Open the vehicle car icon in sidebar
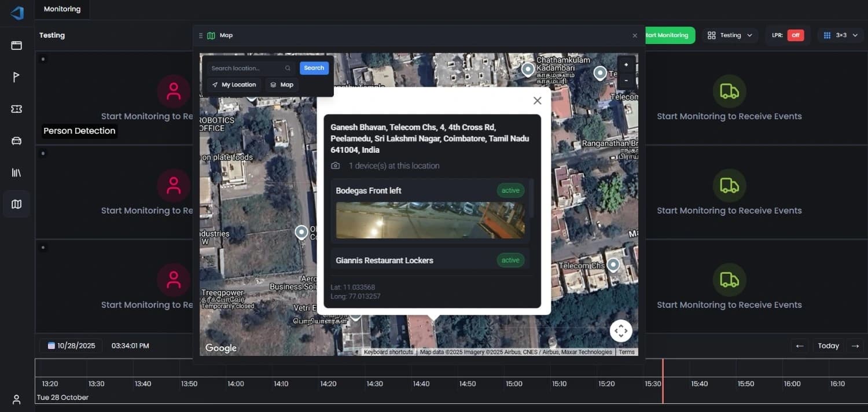The width and height of the screenshot is (868, 412). [16, 141]
